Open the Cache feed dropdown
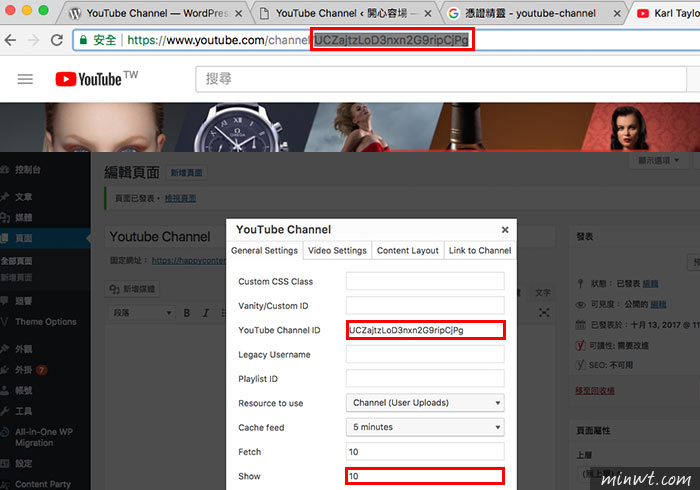The width and height of the screenshot is (700, 490). pos(425,427)
